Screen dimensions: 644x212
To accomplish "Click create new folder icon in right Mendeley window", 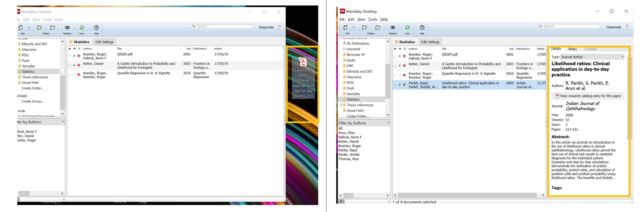I will 365,28.
